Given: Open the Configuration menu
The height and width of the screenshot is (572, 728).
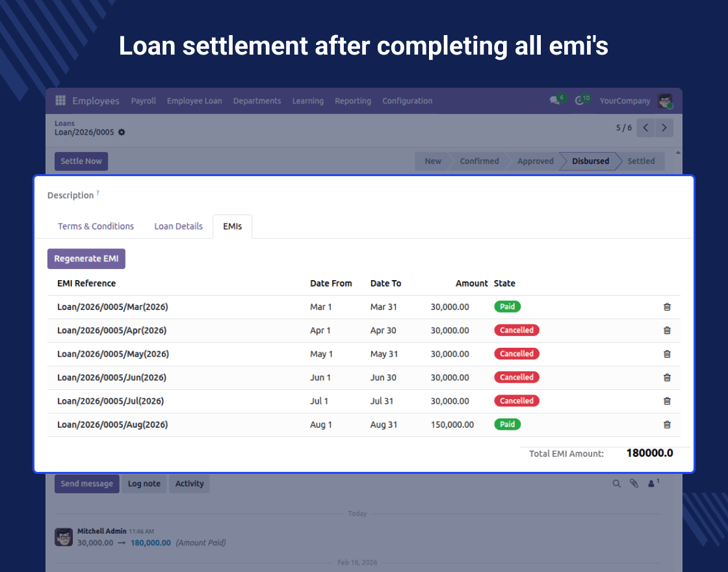Looking at the screenshot, I should 407,101.
